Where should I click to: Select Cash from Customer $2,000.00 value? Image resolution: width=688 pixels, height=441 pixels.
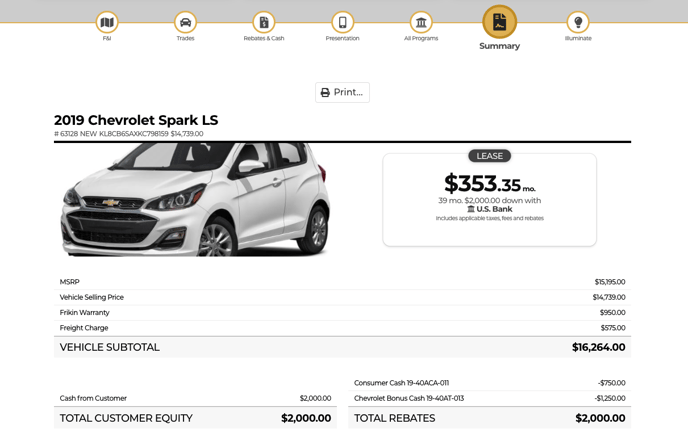(x=315, y=398)
